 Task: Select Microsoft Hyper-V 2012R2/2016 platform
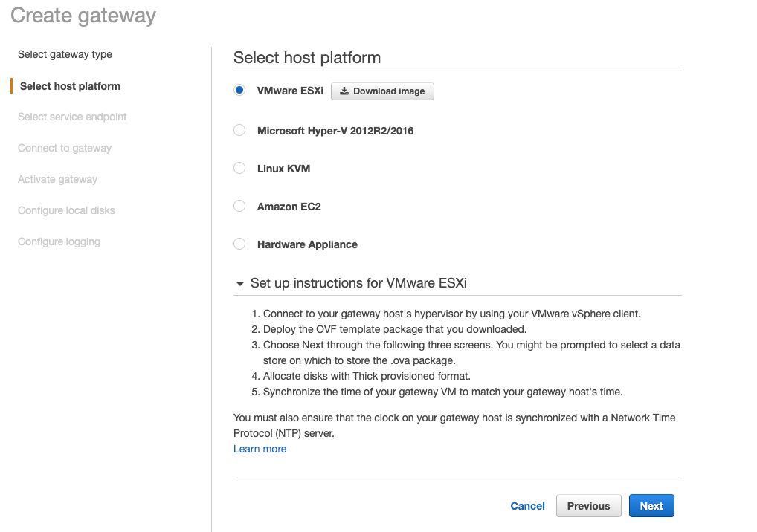click(x=239, y=129)
